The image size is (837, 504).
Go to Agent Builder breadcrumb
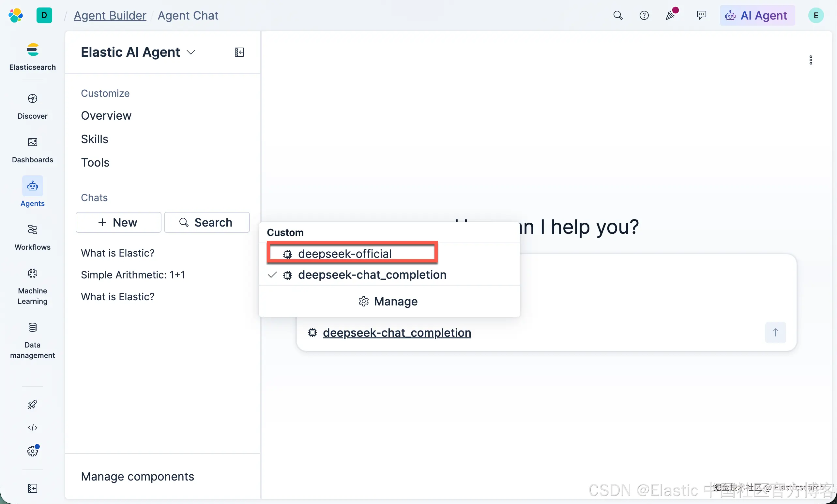tap(110, 15)
